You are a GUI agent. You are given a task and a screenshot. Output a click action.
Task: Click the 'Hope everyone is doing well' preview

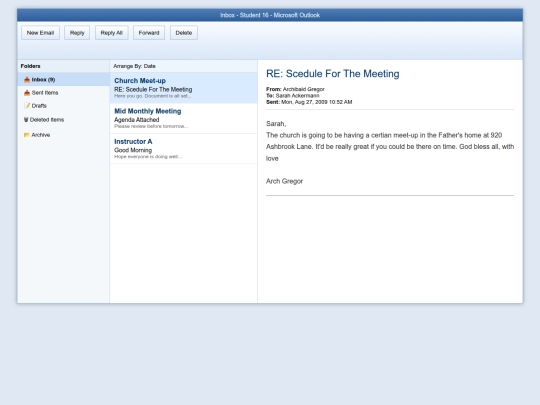tap(148, 156)
